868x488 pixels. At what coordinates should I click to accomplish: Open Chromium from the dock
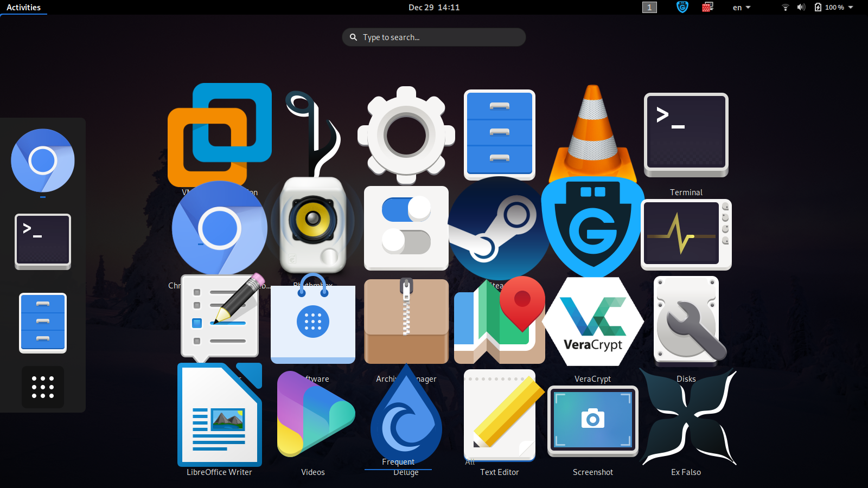[42, 160]
